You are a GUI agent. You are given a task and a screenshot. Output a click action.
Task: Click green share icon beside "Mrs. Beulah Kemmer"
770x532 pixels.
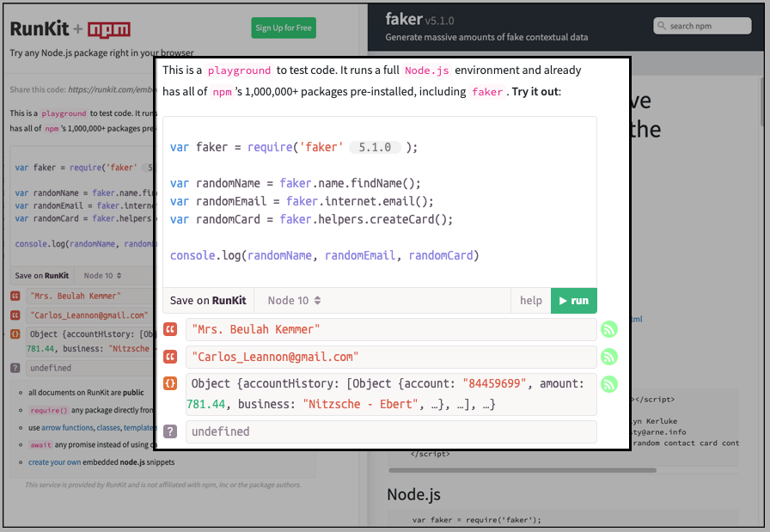click(609, 329)
